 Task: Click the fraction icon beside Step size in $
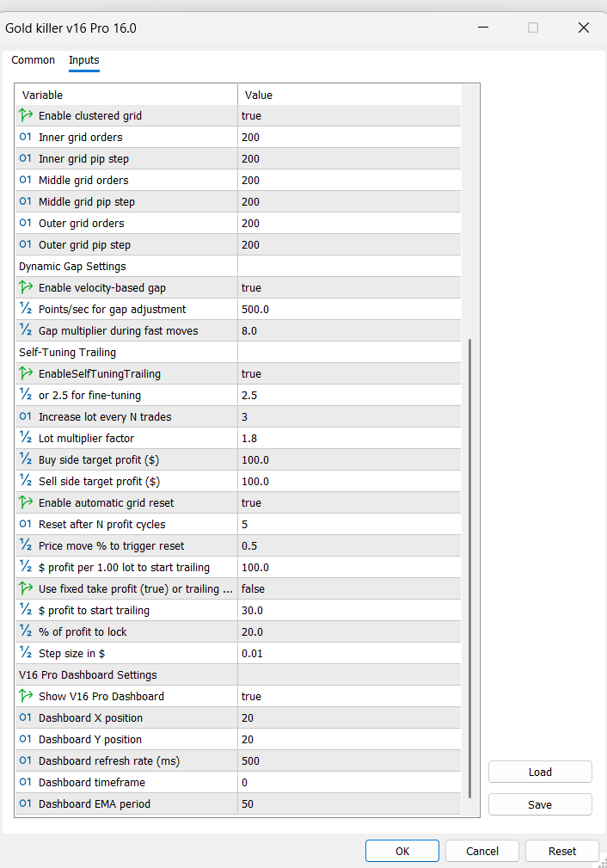(26, 653)
